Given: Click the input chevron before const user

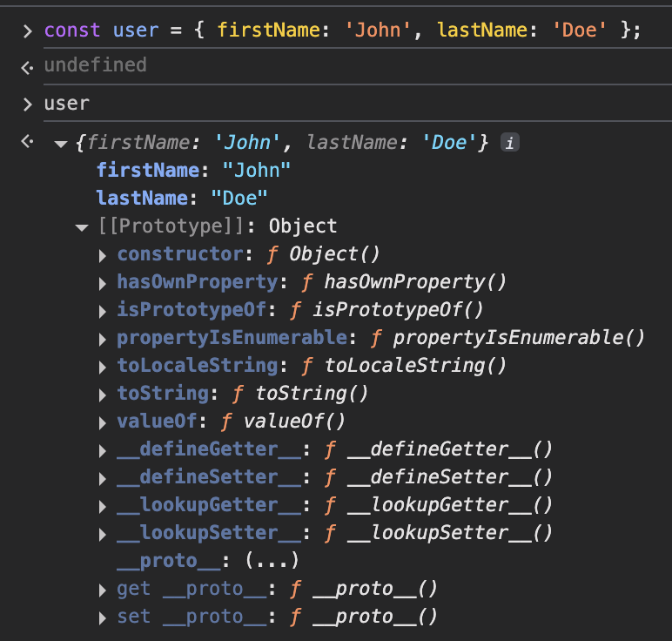Looking at the screenshot, I should 28,30.
